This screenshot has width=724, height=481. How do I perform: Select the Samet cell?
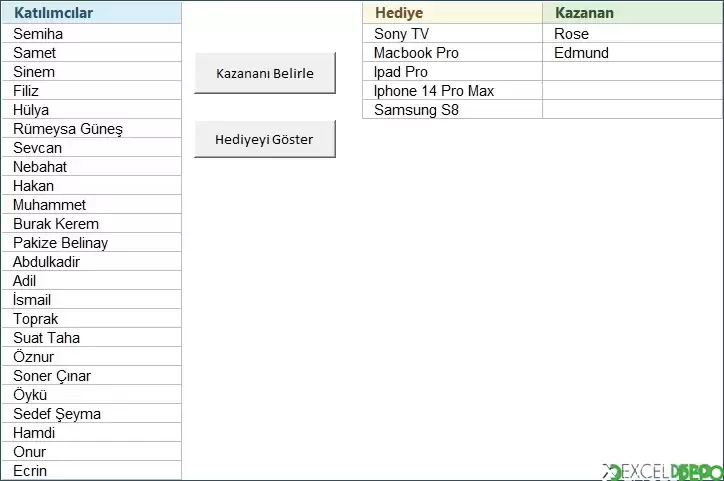pyautogui.click(x=91, y=52)
